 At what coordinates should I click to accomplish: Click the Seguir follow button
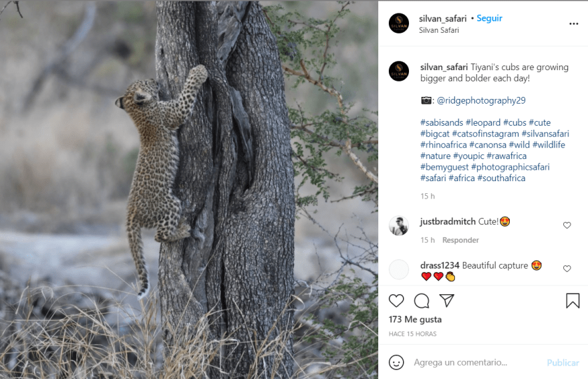click(489, 18)
